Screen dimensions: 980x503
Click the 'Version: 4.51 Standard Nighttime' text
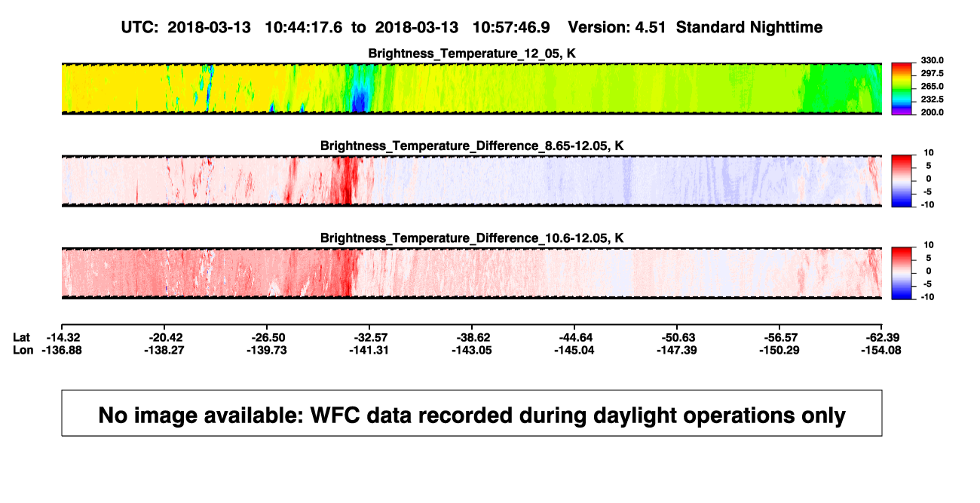click(x=695, y=27)
